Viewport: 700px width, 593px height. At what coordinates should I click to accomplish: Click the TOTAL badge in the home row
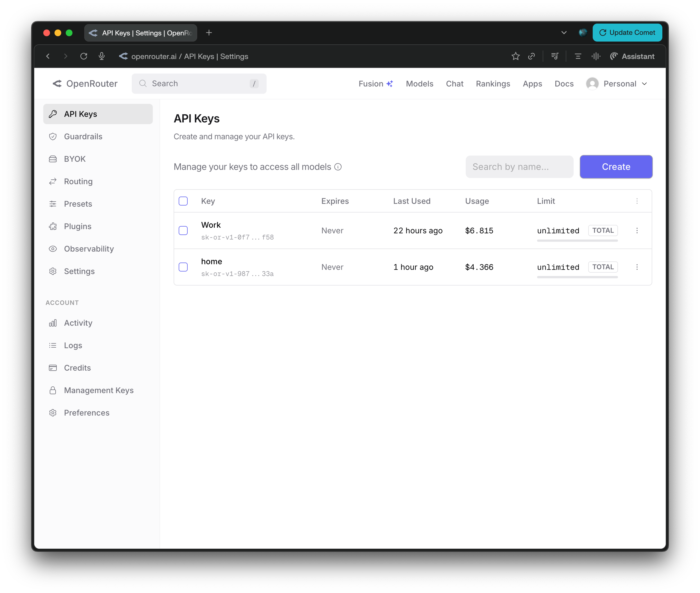click(x=603, y=267)
